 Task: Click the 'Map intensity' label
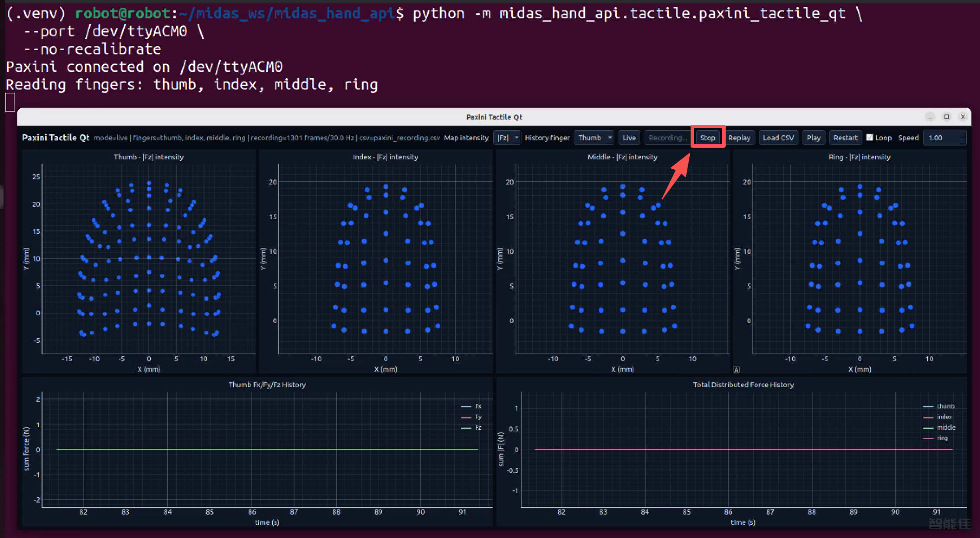pos(466,138)
